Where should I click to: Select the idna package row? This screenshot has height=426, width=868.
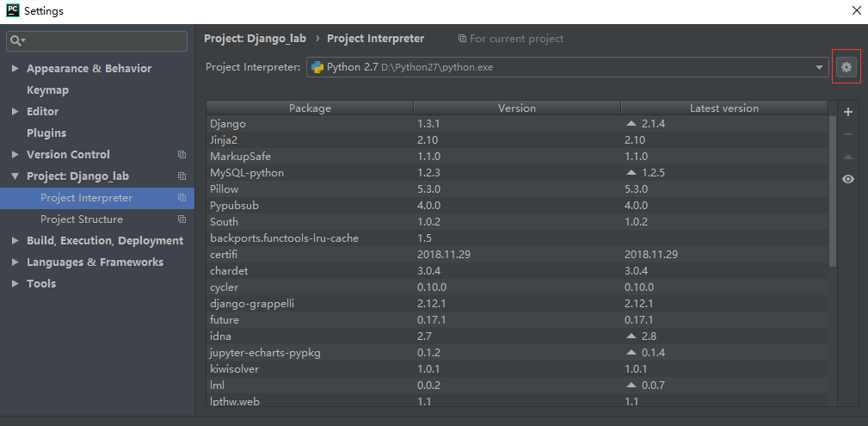tap(517, 336)
